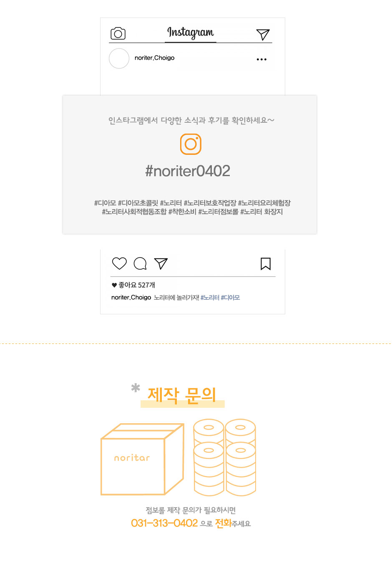Save post with the bookmark icon
The width and height of the screenshot is (392, 571).
(266, 264)
